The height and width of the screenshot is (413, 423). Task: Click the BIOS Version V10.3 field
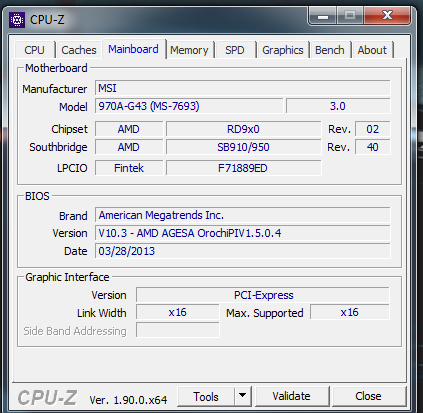(242, 233)
